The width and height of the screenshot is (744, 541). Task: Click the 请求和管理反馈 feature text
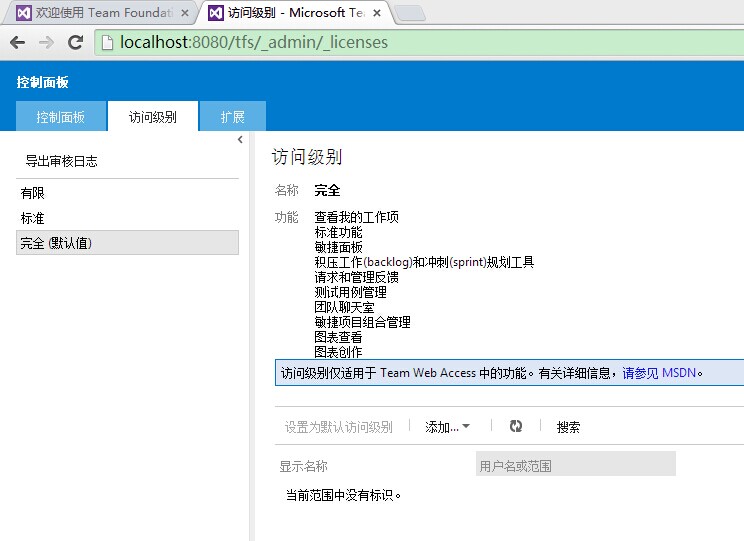(356, 277)
